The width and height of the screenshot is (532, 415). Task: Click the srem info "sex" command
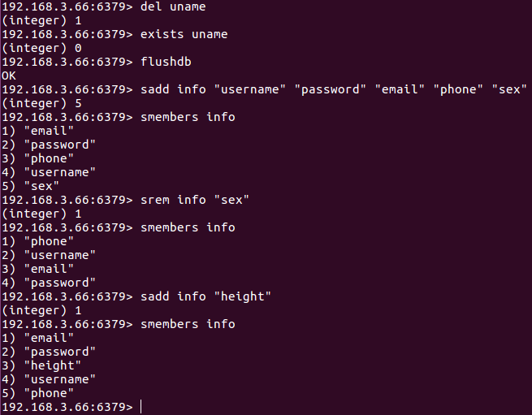tap(195, 200)
